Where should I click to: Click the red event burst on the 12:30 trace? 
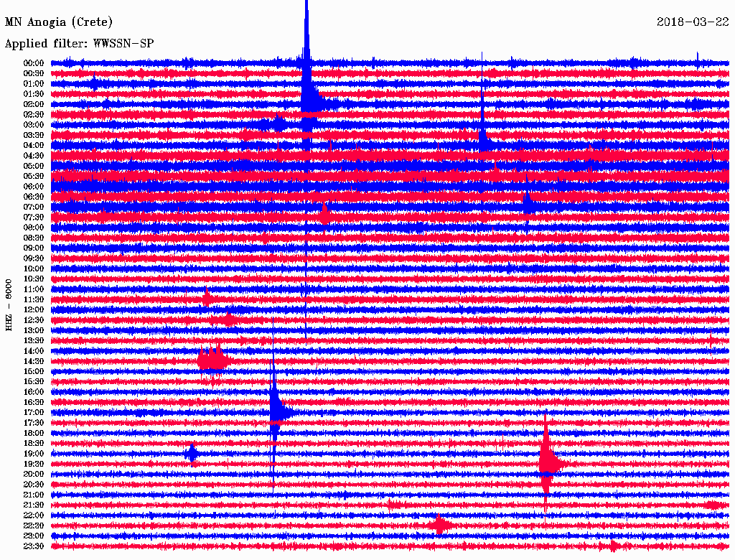228,320
